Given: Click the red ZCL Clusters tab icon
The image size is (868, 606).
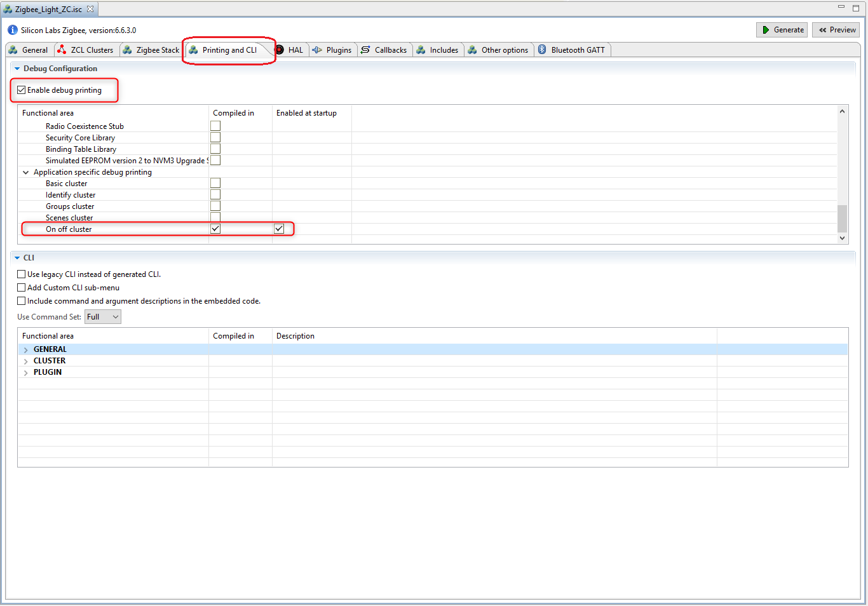Looking at the screenshot, I should (62, 50).
